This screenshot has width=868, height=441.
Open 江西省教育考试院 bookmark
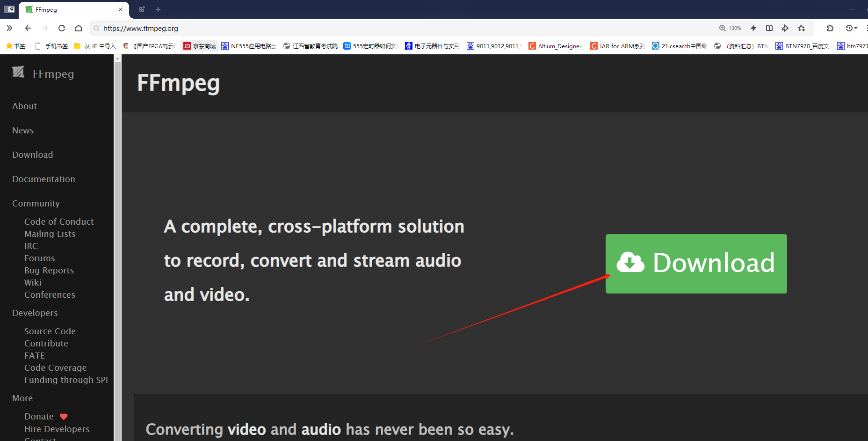pos(311,46)
